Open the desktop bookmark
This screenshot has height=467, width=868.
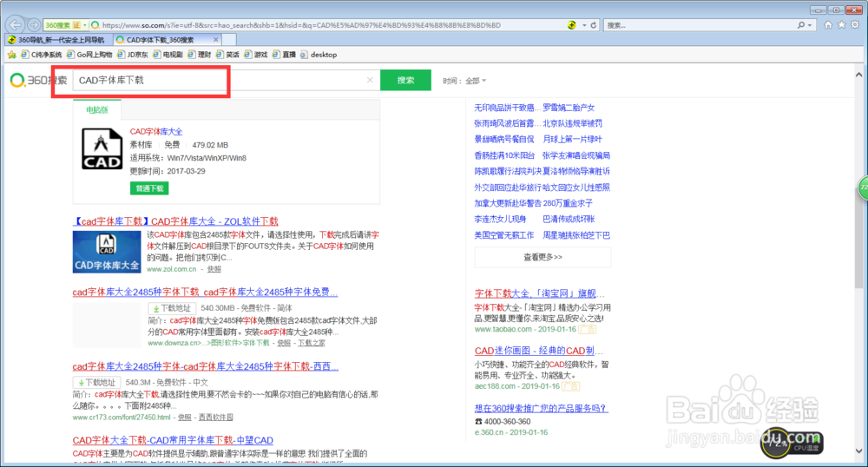(x=319, y=55)
